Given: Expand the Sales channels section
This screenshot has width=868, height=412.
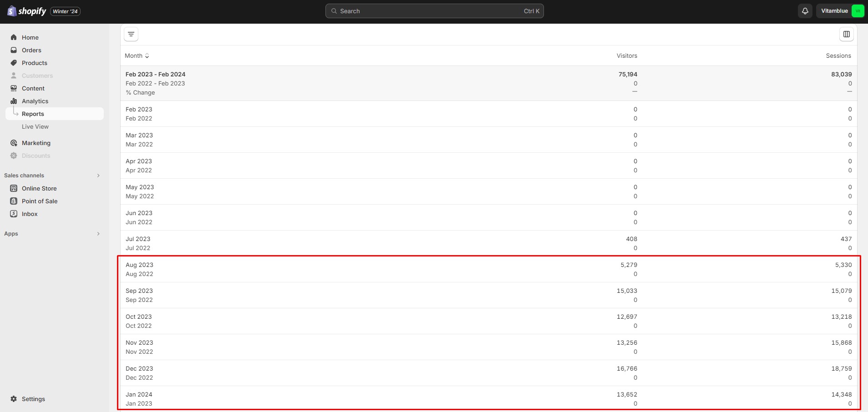Looking at the screenshot, I should pos(98,176).
